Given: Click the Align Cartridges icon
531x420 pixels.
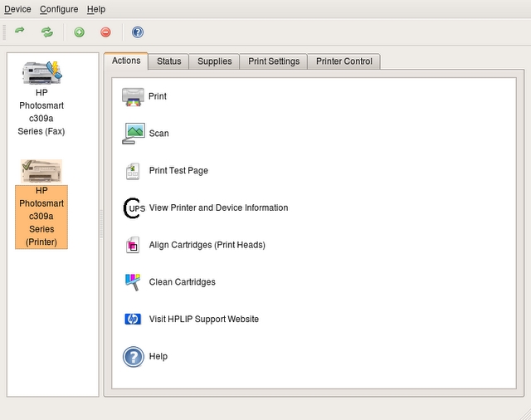Looking at the screenshot, I should pyautogui.click(x=133, y=245).
